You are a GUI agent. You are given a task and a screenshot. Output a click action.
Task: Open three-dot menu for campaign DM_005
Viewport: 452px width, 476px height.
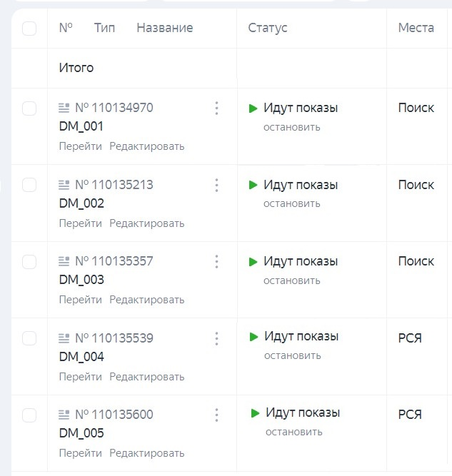[216, 415]
